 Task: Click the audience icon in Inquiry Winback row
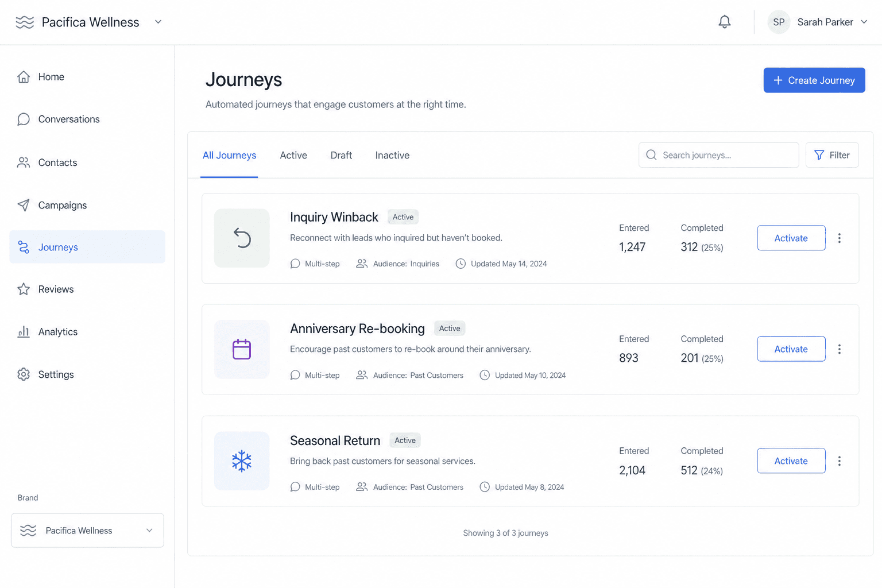pos(362,264)
